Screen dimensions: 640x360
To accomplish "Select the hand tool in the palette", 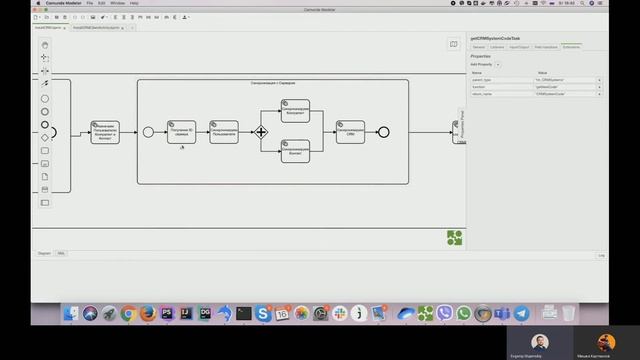I will tap(45, 45).
